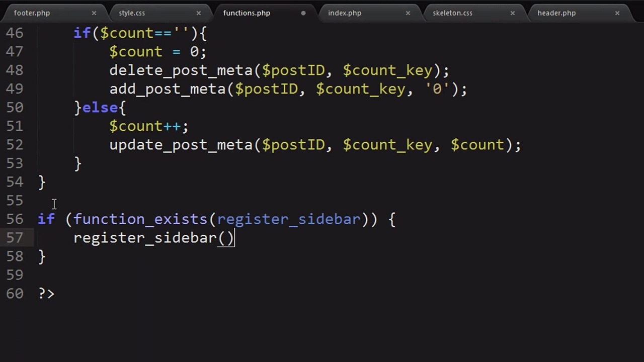Click the if keyword on line 46
Screen dimensions: 644x362
click(82, 33)
